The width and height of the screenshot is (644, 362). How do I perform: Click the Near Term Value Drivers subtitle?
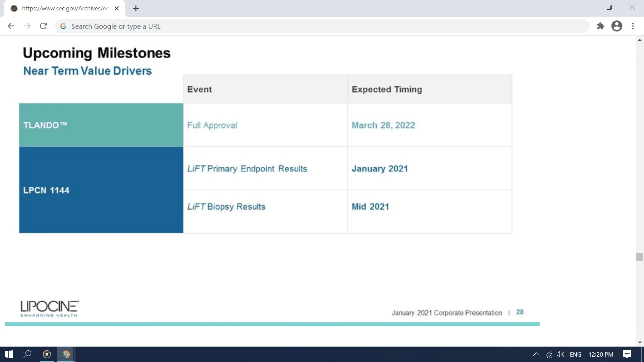(x=88, y=71)
